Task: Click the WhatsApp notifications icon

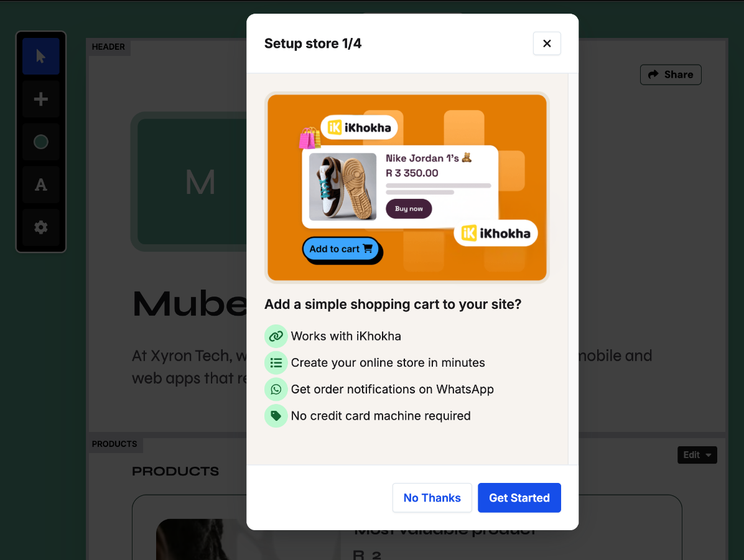Action: 276,389
